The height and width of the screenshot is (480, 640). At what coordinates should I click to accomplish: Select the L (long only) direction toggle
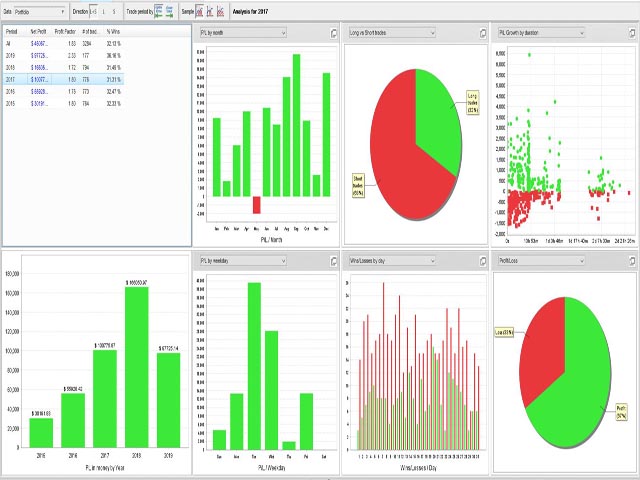click(103, 12)
